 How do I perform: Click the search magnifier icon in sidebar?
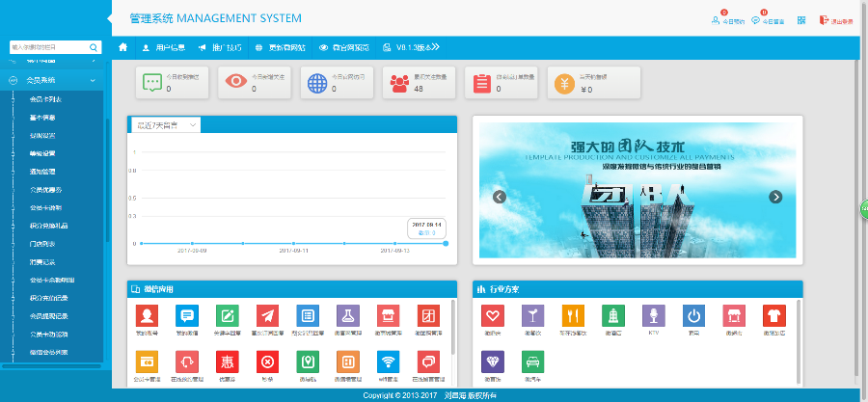pyautogui.click(x=94, y=47)
